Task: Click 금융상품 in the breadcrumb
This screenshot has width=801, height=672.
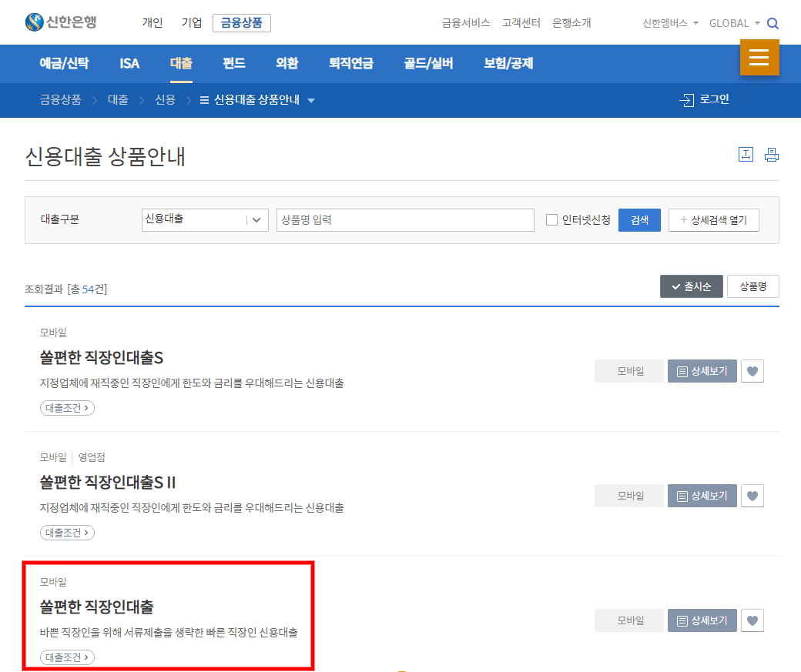Action: pos(60,99)
